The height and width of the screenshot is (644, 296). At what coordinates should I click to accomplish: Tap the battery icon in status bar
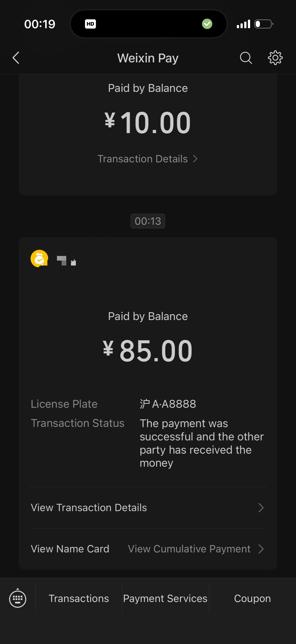(x=264, y=24)
